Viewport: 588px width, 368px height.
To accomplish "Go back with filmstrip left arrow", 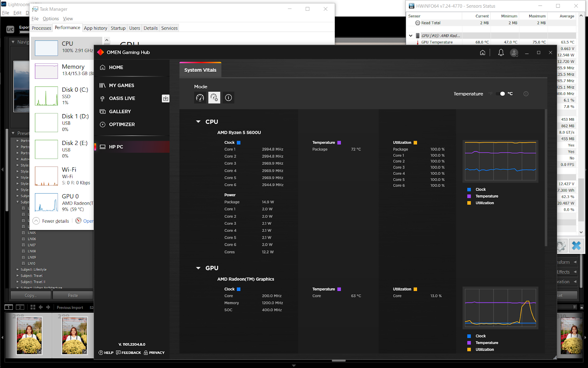I will click(40, 307).
